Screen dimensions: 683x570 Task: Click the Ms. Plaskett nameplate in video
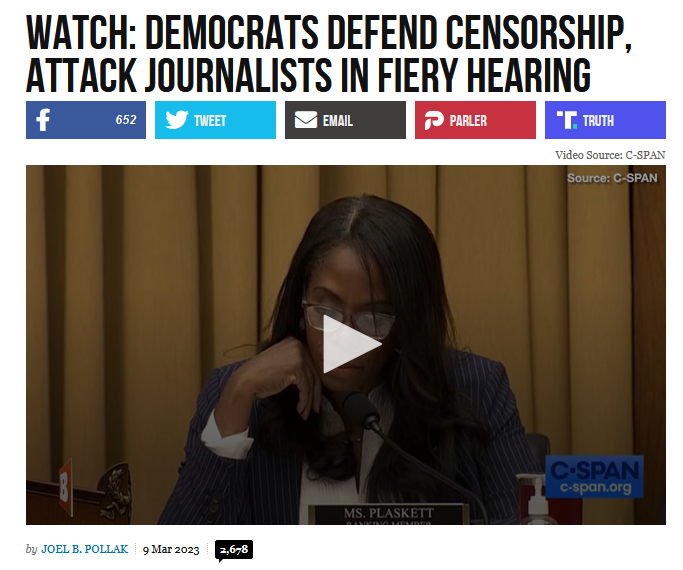(x=389, y=515)
